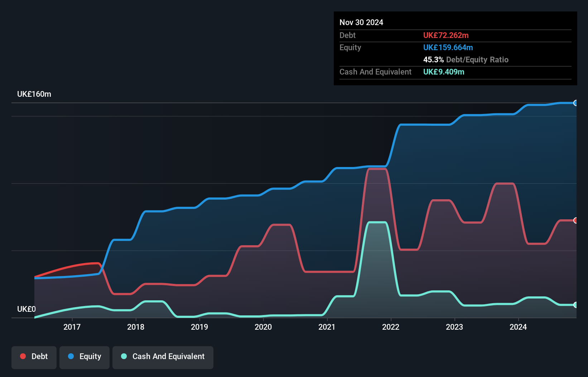Click the 2022 x-axis label
This screenshot has width=588, height=377.
tap(391, 327)
